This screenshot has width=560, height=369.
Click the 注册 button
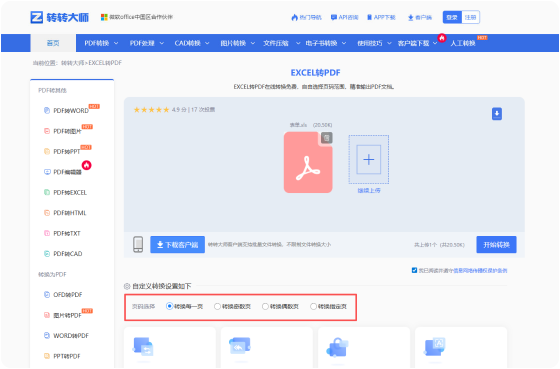click(x=470, y=17)
